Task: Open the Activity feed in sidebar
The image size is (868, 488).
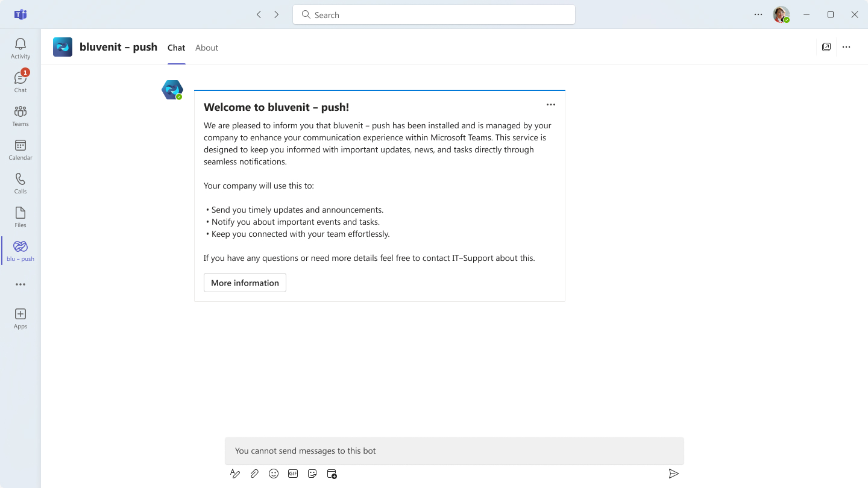Action: [x=20, y=48]
